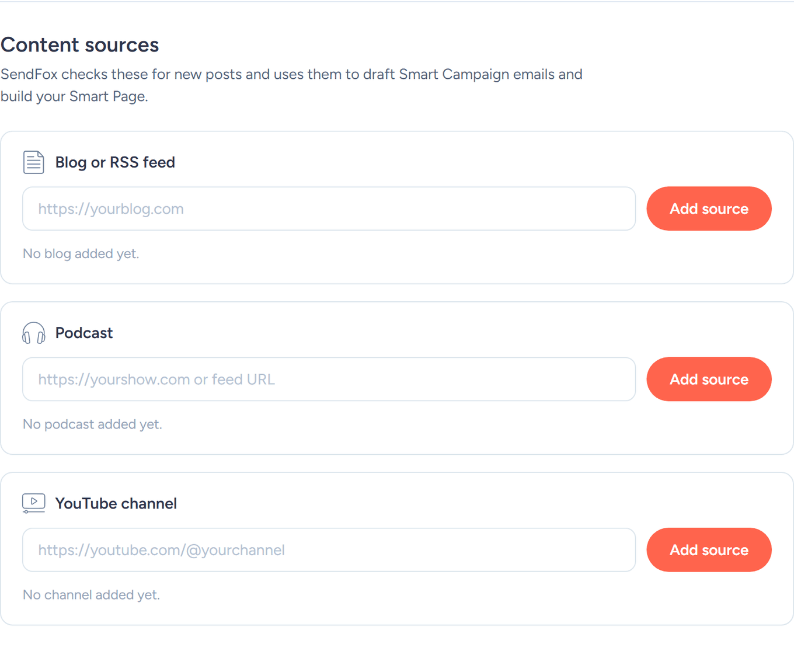Click the 'Podcast' card title

click(84, 333)
